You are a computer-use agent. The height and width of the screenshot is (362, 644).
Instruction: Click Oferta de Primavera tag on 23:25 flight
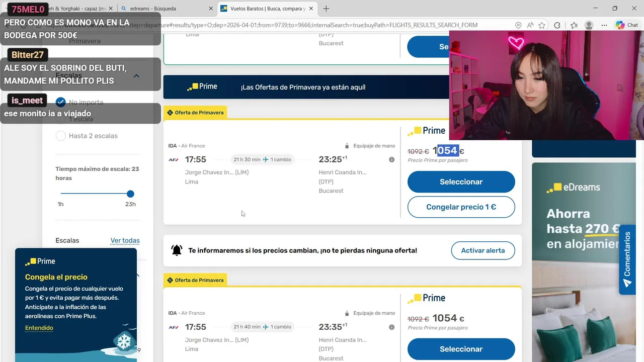coord(195,113)
